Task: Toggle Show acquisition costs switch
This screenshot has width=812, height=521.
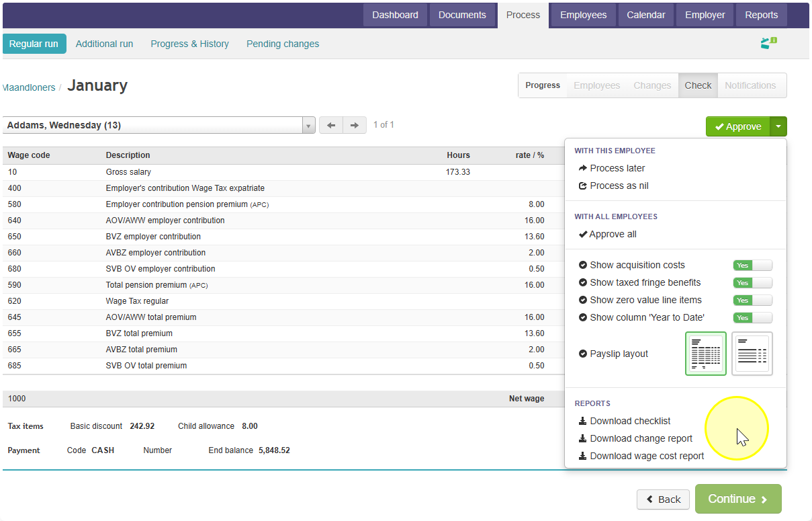Action: [752, 266]
